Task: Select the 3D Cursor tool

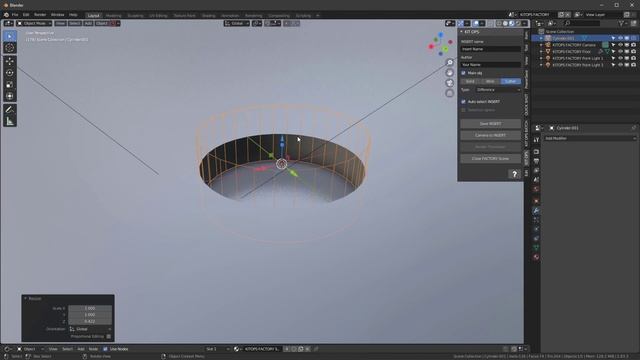Action: point(10,48)
